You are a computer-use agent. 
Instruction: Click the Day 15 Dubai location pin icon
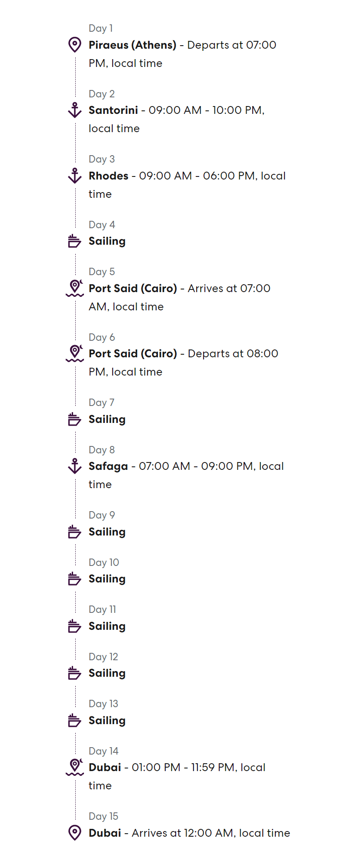point(75,833)
